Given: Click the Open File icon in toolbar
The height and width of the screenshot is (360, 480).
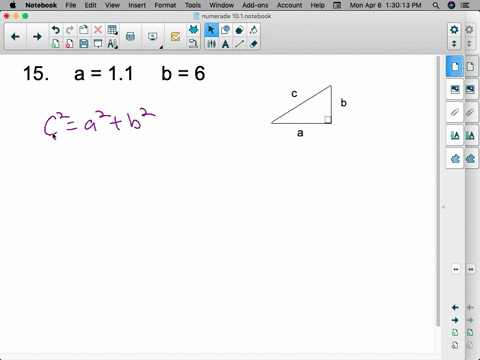Looking at the screenshot, I should tap(84, 30).
